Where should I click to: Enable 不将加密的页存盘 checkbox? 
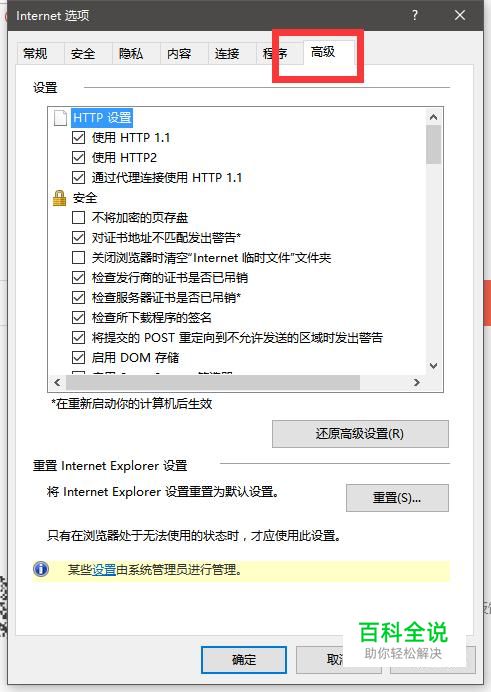click(79, 218)
